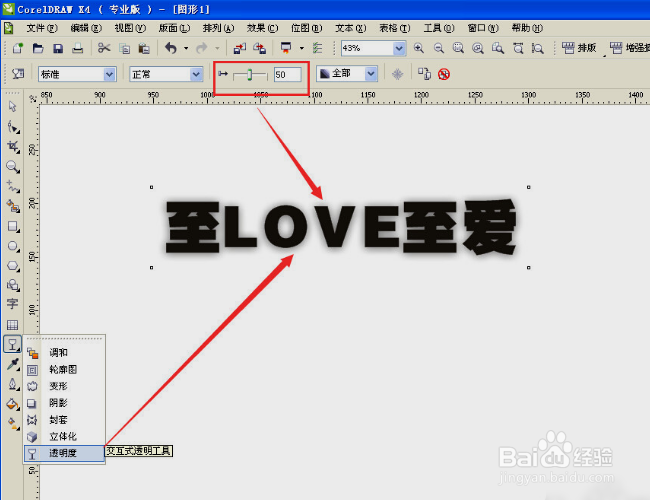Select the Basic shapes tool
Image resolution: width=650 pixels, height=500 pixels.
pos(13,285)
